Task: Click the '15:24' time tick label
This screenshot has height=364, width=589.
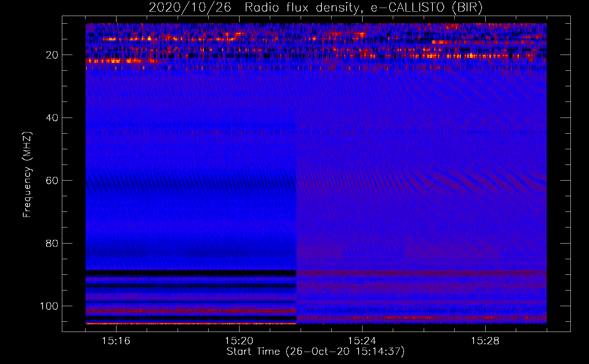Action: [x=362, y=341]
